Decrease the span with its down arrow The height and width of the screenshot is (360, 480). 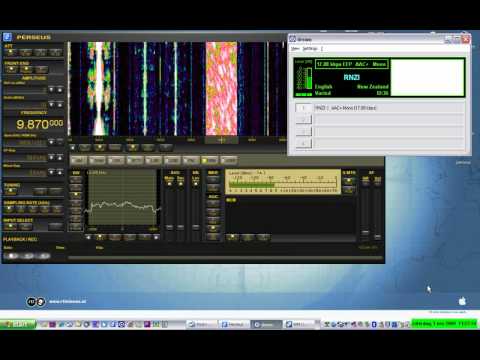(51, 142)
